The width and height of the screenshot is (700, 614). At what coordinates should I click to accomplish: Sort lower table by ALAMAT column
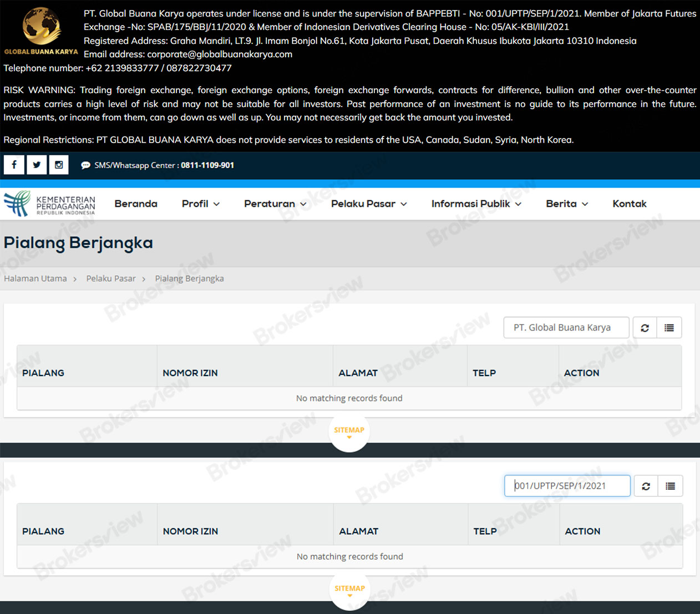click(x=401, y=525)
